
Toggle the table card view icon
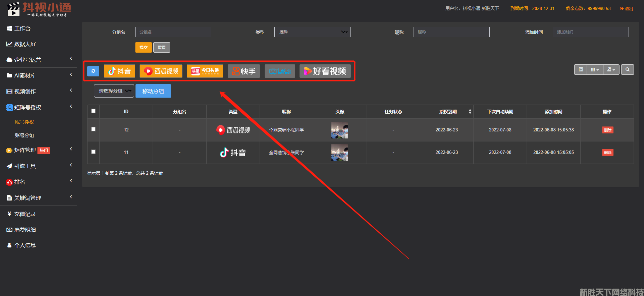581,70
